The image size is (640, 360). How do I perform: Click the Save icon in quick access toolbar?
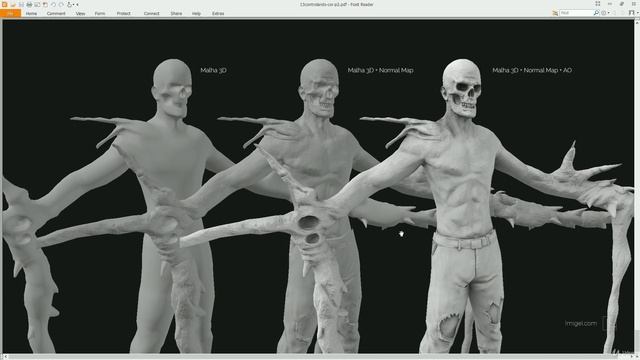pos(21,4)
